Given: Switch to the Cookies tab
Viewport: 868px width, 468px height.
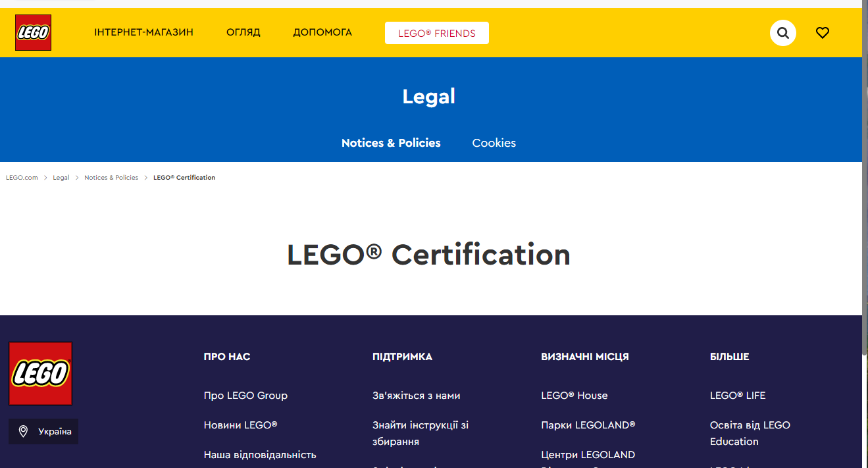Looking at the screenshot, I should pos(494,143).
